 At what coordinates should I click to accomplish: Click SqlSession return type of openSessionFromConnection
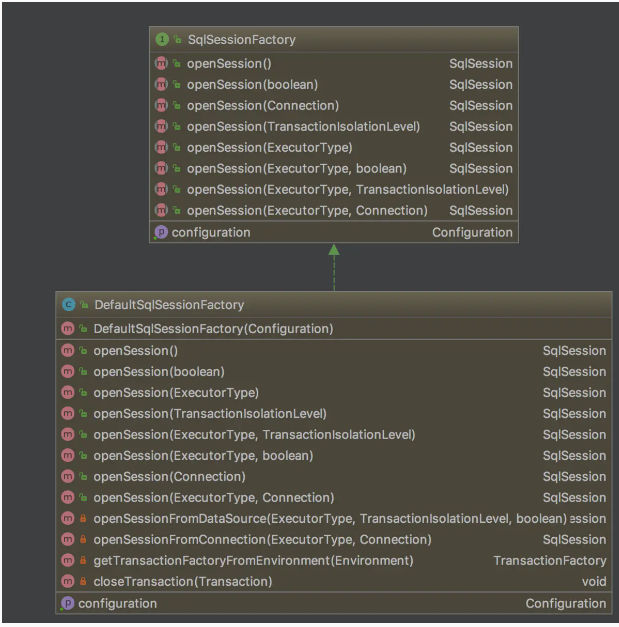click(x=574, y=539)
